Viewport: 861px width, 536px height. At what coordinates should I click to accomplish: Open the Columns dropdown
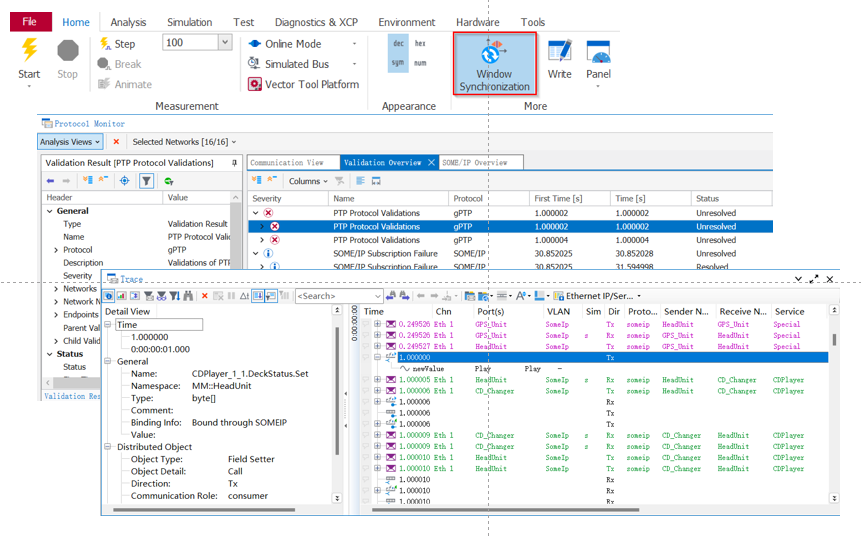point(308,181)
